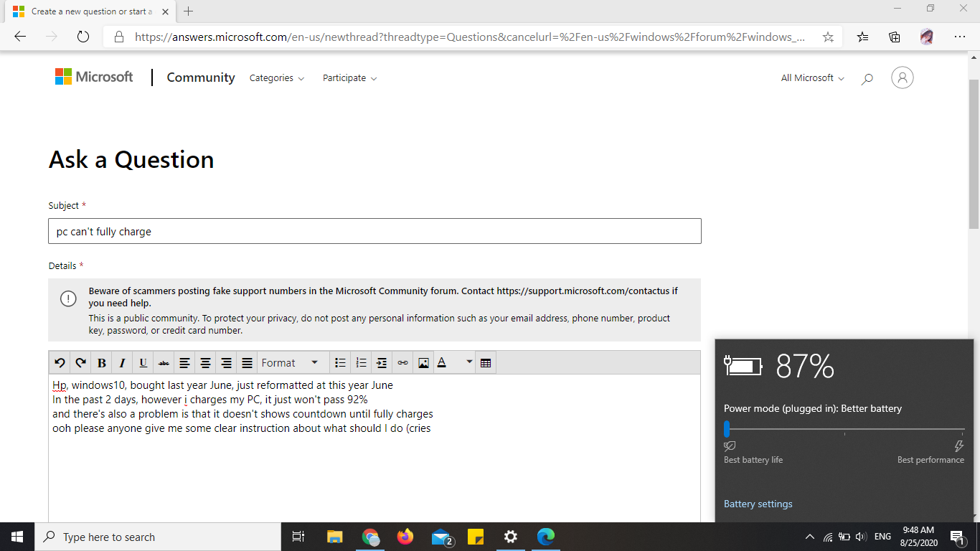This screenshot has width=980, height=551.
Task: Open the Mail app from the taskbar
Action: (440, 537)
